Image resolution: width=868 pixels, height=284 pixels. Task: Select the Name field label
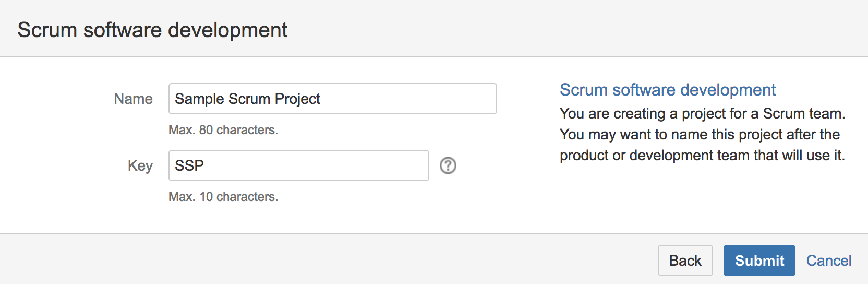pos(133,99)
